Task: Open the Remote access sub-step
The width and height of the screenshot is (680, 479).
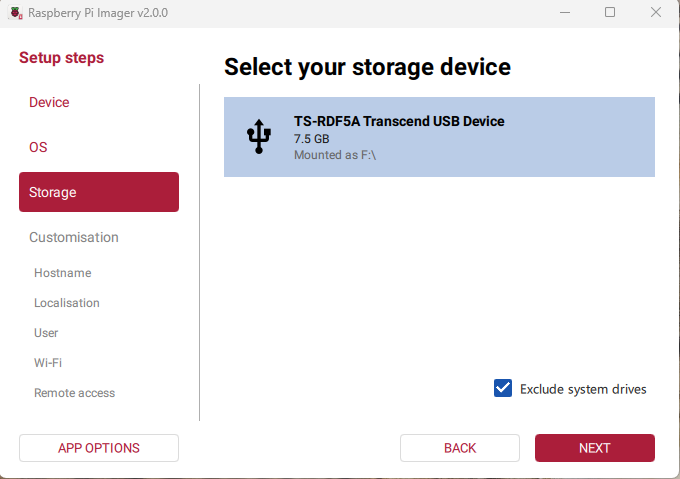Action: 74,393
